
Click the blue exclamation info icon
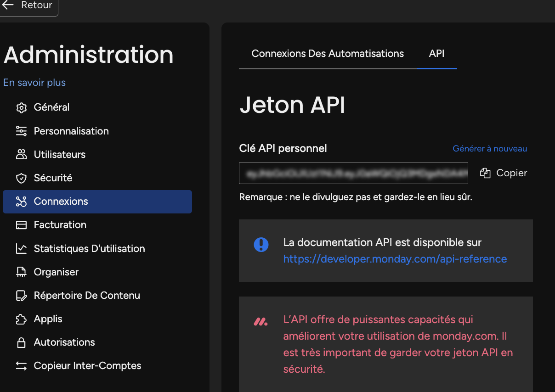coord(261,244)
